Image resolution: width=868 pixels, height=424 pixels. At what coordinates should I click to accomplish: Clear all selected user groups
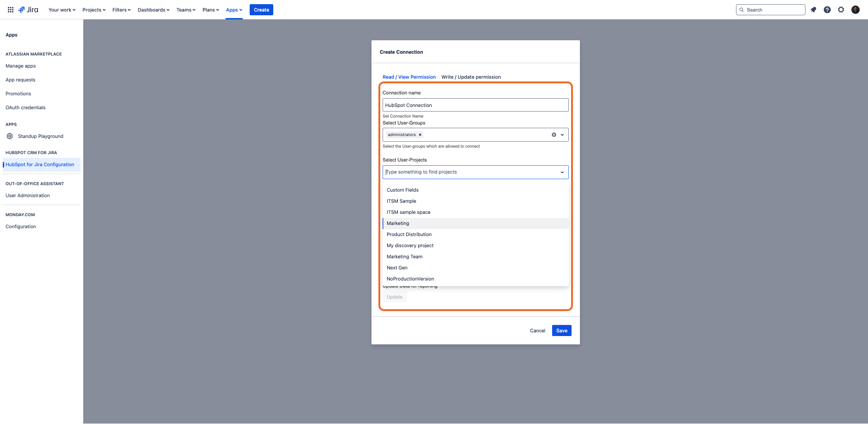[x=554, y=135]
